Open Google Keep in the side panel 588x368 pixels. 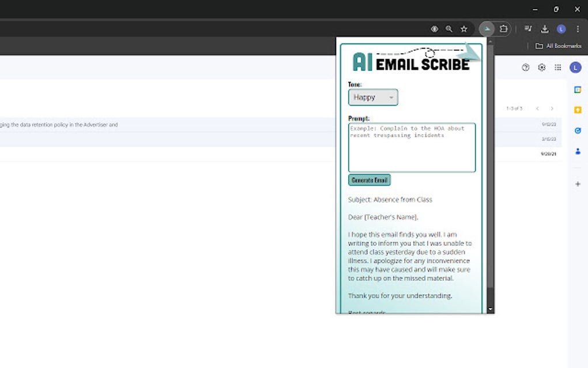(x=577, y=110)
